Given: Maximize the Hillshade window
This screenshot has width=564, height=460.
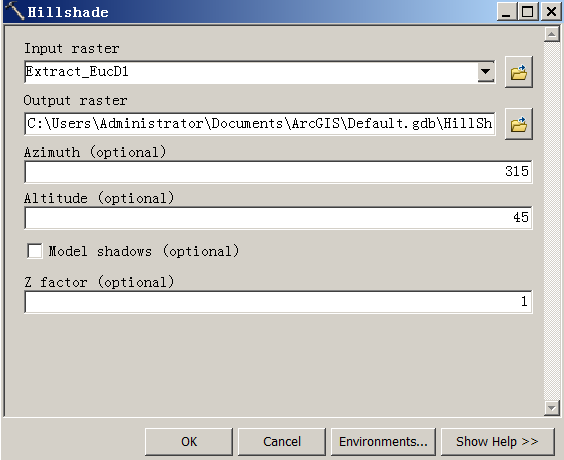Looking at the screenshot, I should pos(527,12).
